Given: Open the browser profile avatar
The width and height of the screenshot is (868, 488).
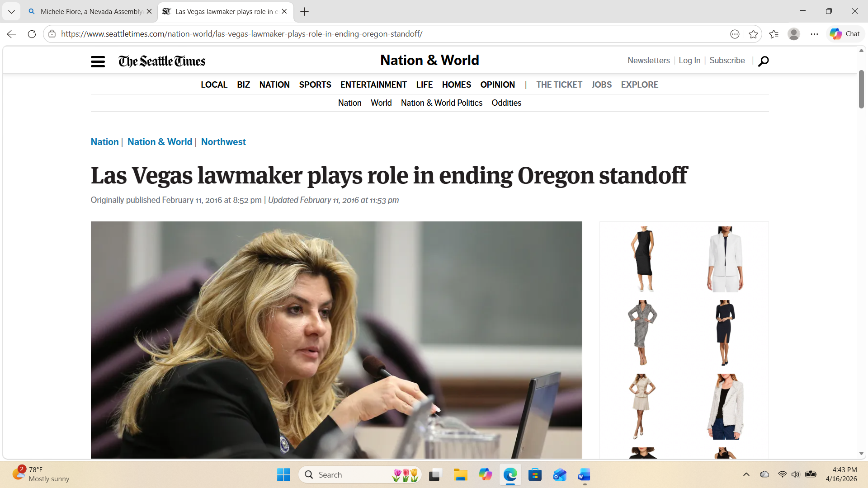Looking at the screenshot, I should 793,34.
